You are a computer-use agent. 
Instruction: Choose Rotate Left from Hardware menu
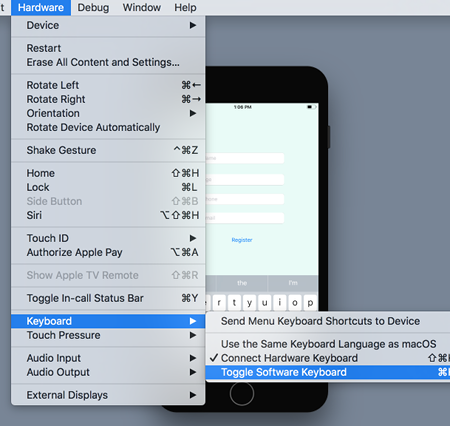(108, 85)
